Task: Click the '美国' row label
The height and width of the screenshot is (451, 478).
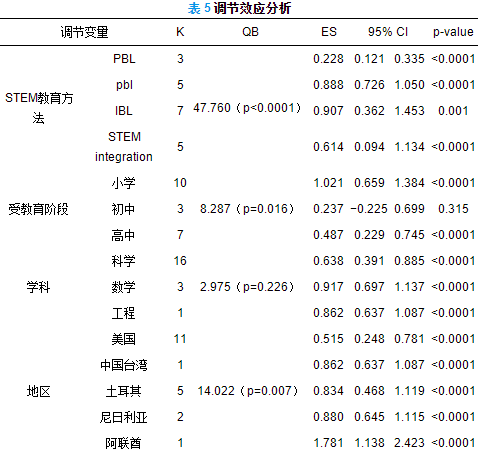Action: pos(124,339)
